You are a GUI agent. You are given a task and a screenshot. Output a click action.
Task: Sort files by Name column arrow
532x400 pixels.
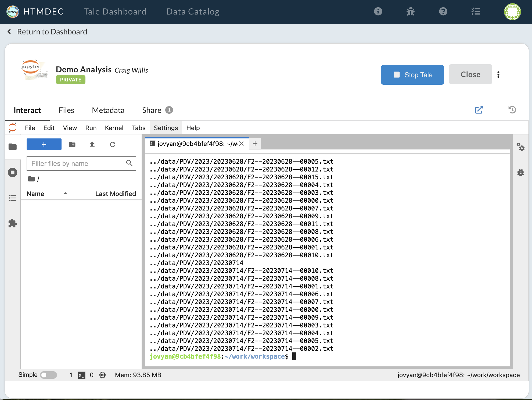(65, 194)
